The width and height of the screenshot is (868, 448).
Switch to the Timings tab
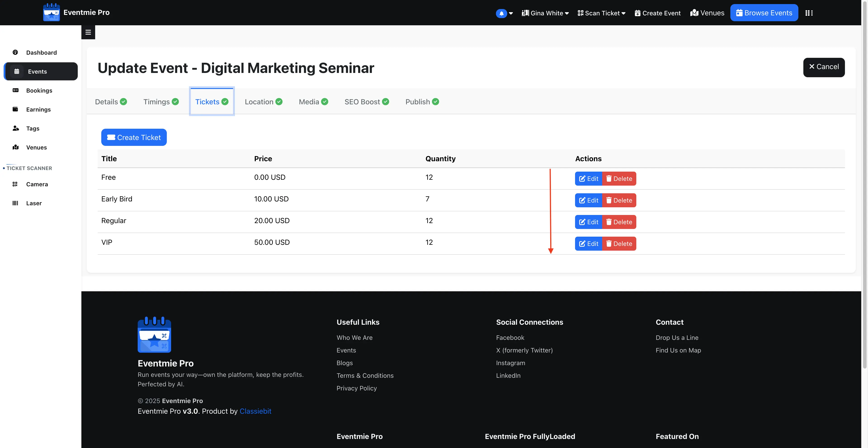(161, 102)
